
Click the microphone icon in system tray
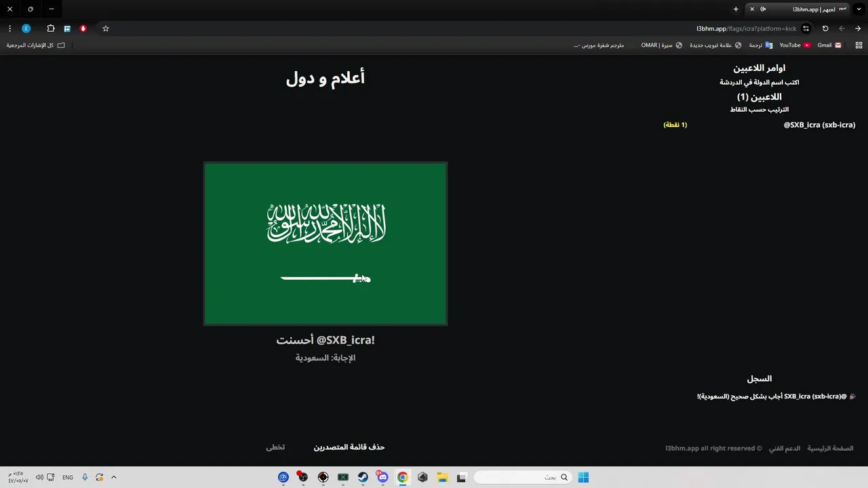tap(85, 477)
